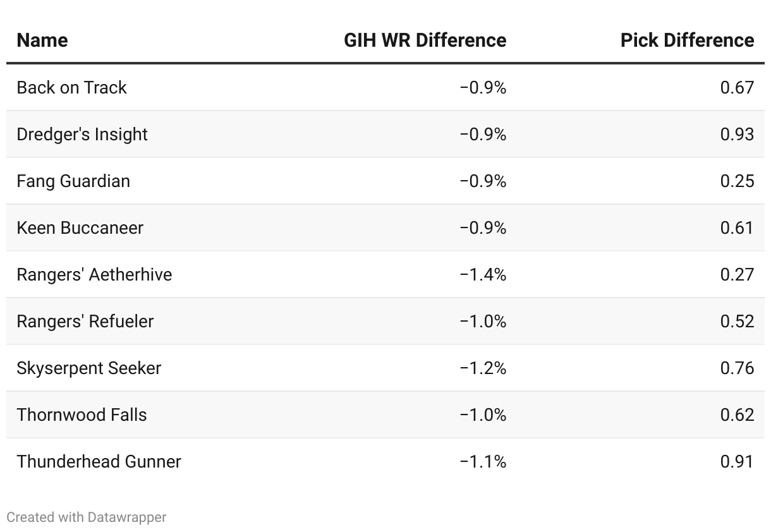
Task: Click the 0.93 pick difference value
Action: [x=737, y=134]
